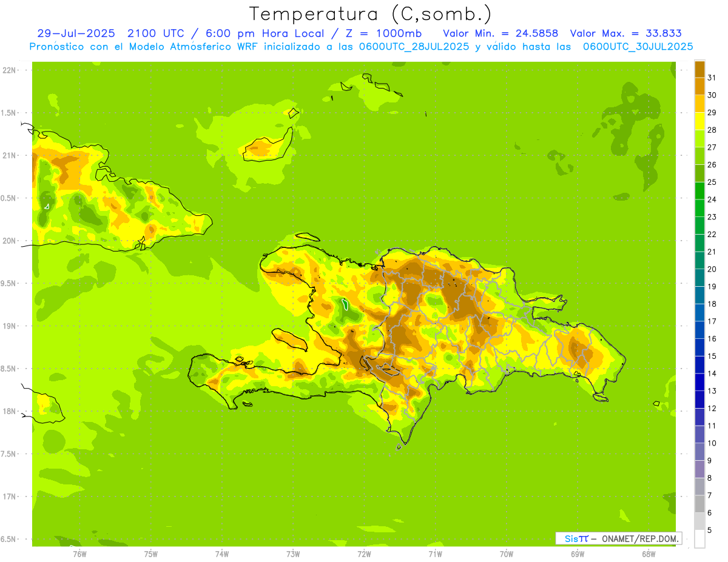This screenshot has width=728, height=562.
Task: Click the 'Temperatura (C,somb.)' title
Action: point(370,14)
